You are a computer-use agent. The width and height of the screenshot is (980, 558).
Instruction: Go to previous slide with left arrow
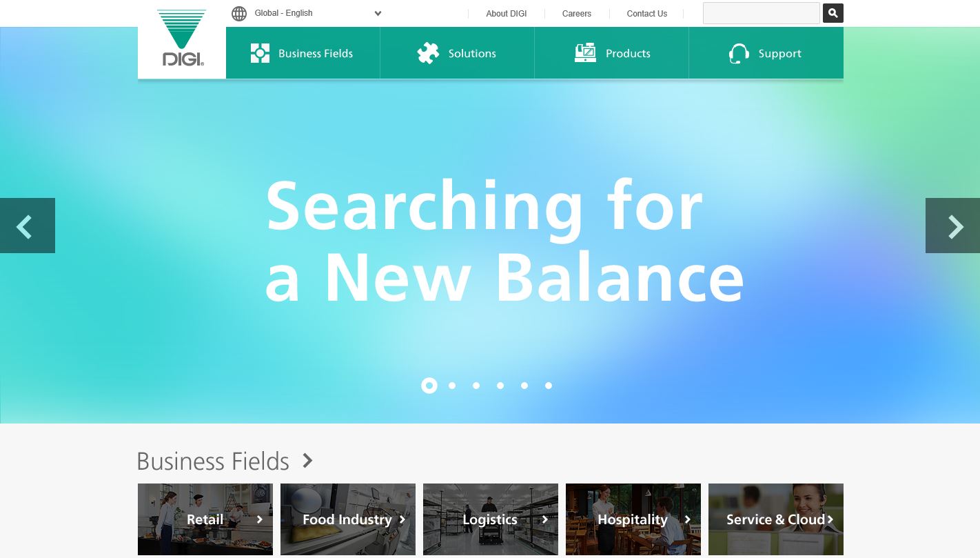(28, 226)
